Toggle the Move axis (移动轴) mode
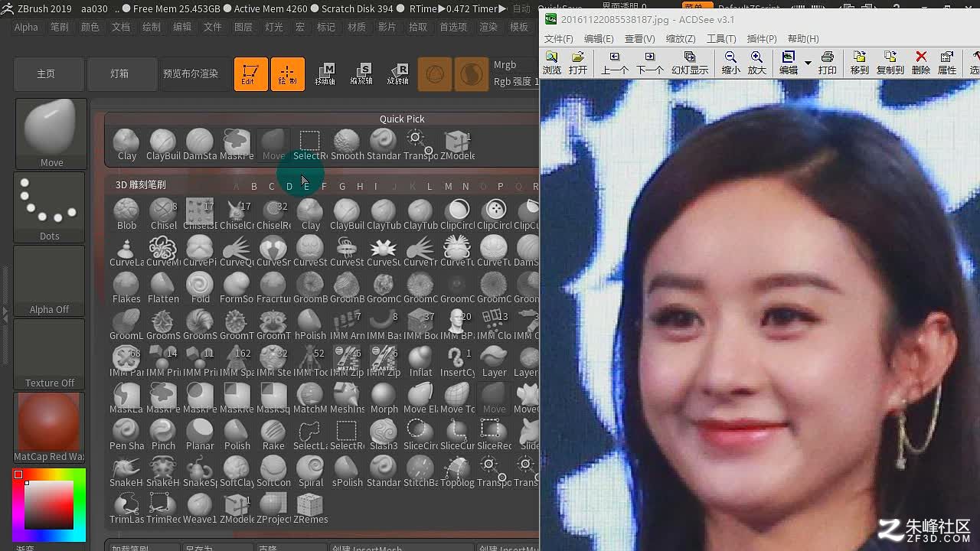Image resolution: width=980 pixels, height=551 pixels. click(x=325, y=74)
